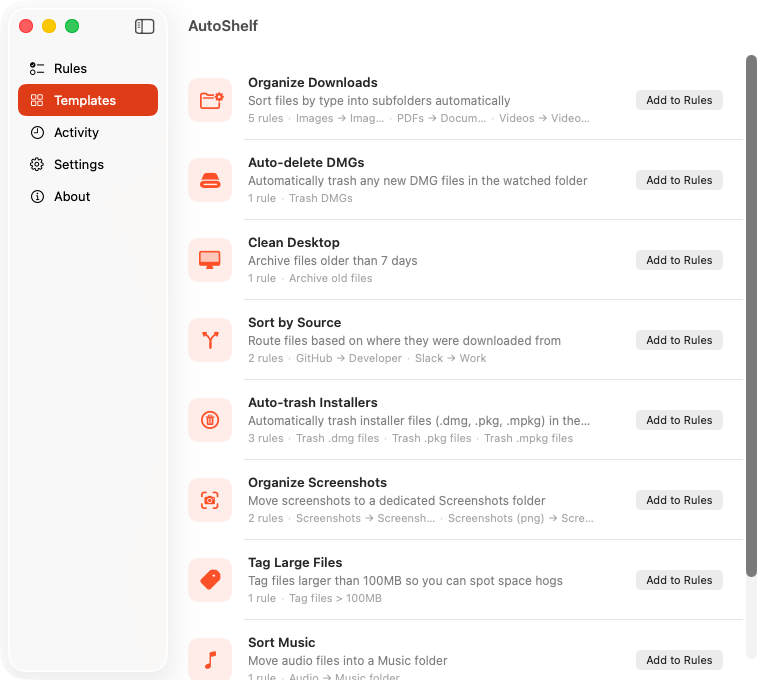The image size is (760, 680).
Task: Open the About page
Action: (x=88, y=196)
